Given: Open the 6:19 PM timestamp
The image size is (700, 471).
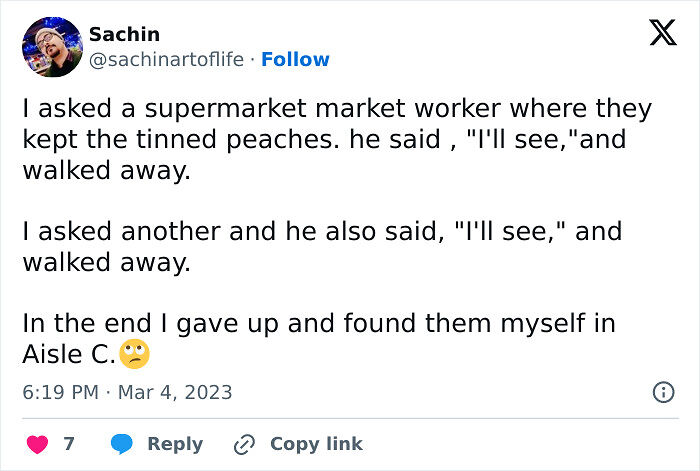Looking at the screenshot, I should click(60, 392).
